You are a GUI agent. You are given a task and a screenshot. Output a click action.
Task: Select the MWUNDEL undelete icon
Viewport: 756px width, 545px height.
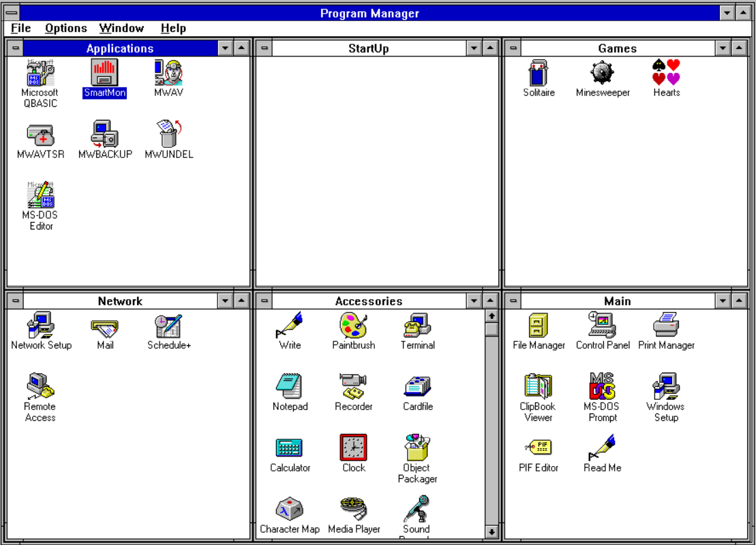(x=168, y=134)
